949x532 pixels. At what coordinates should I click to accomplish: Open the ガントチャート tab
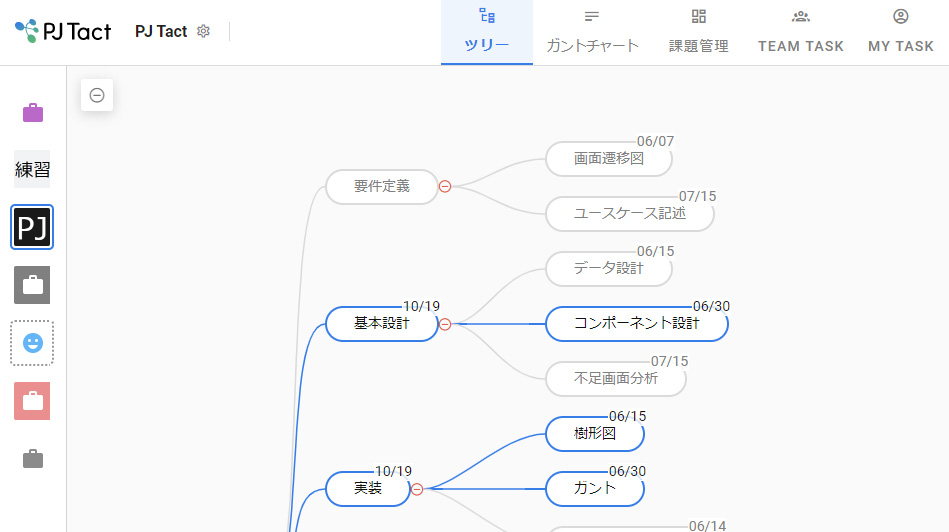pyautogui.click(x=592, y=32)
